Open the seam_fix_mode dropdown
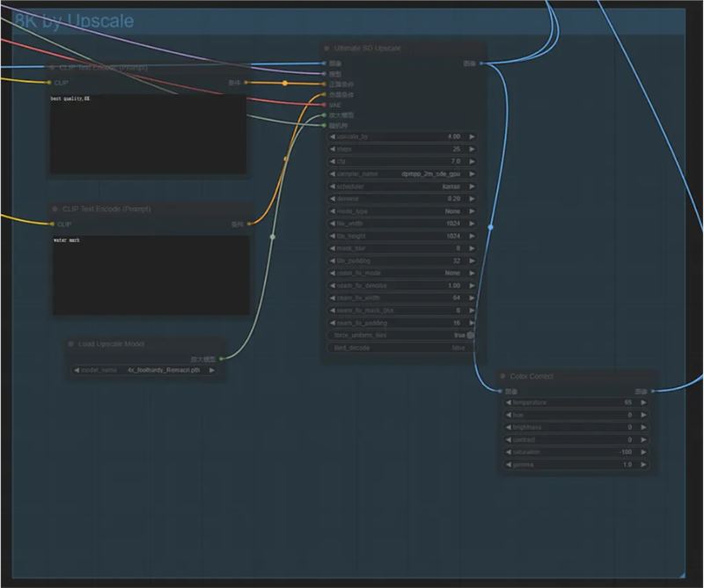This screenshot has height=588, width=704. (x=401, y=273)
